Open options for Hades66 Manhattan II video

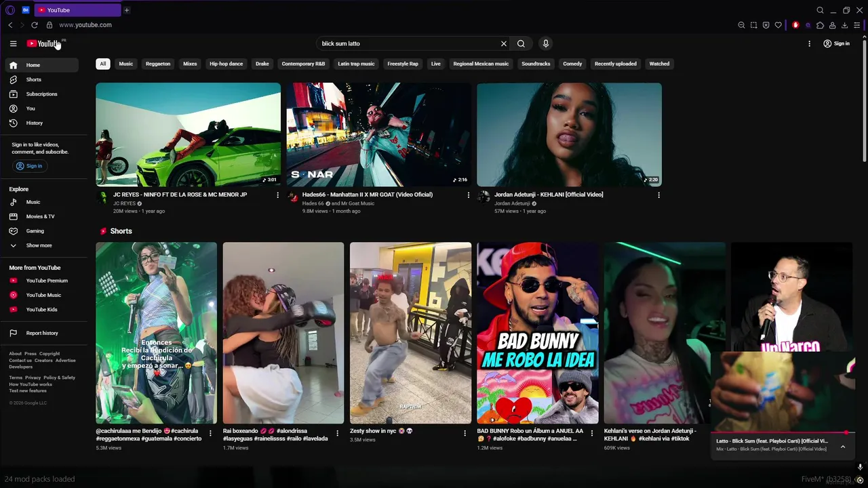[468, 195]
